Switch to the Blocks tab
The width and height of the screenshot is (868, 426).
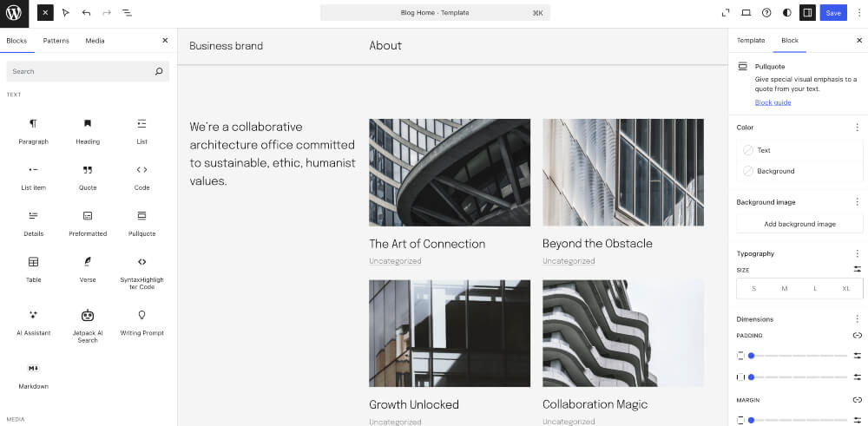[x=16, y=41]
